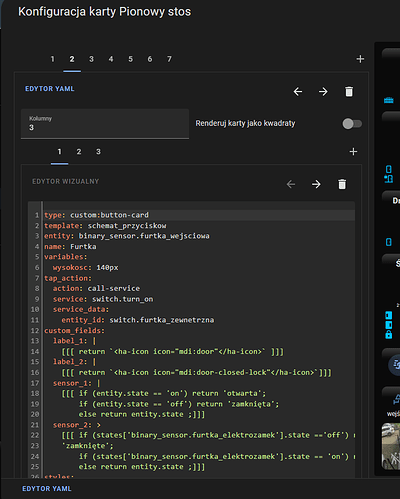The height and width of the screenshot is (499, 400).
Task: Focus the Kolumny input field
Action: click(x=105, y=124)
